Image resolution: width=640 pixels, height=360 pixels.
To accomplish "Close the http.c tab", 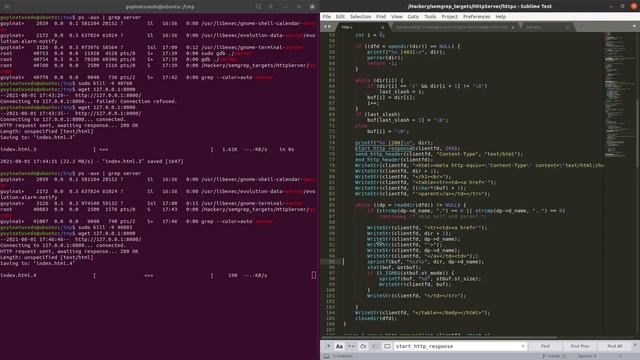I will pos(382,27).
